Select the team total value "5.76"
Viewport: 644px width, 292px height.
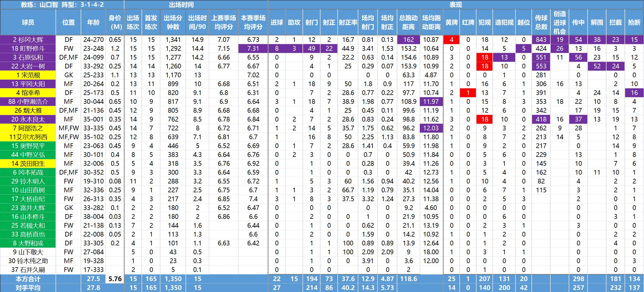click(x=115, y=279)
